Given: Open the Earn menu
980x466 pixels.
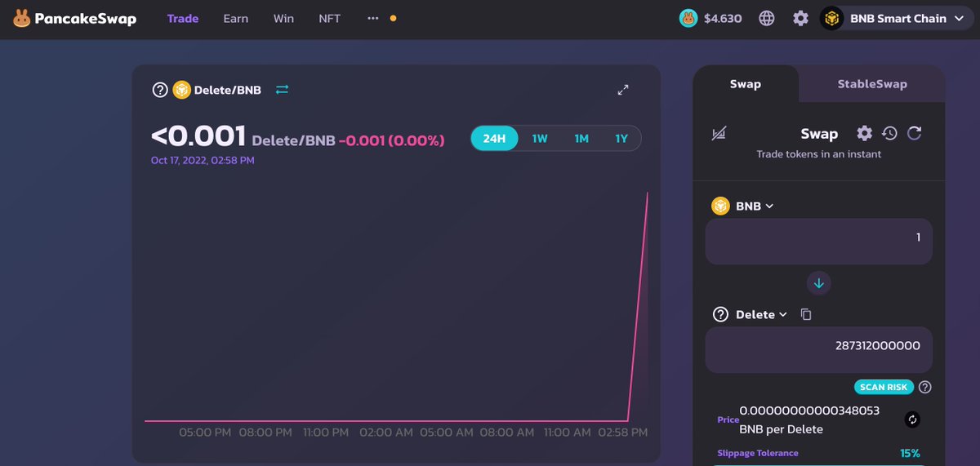Looking at the screenshot, I should (236, 18).
